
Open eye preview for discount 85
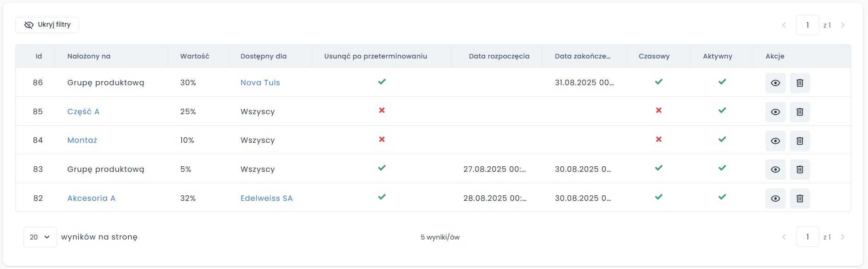775,112
